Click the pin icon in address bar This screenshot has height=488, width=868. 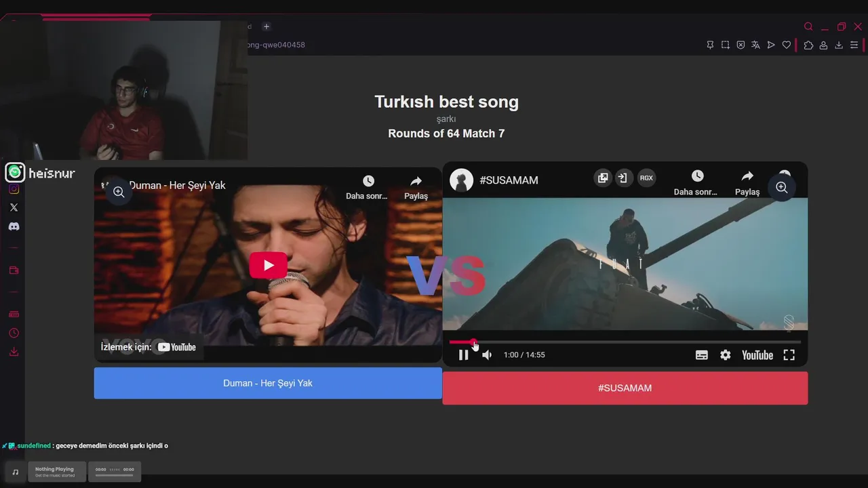point(710,45)
